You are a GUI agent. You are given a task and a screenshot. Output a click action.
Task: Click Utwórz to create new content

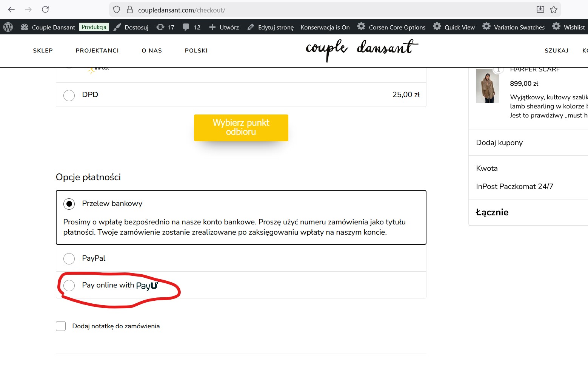click(x=224, y=27)
